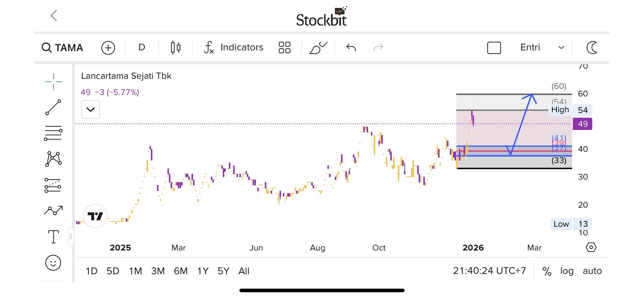The image size is (644, 298).
Task: Expand the chart legend chevron box
Action: coord(91,109)
